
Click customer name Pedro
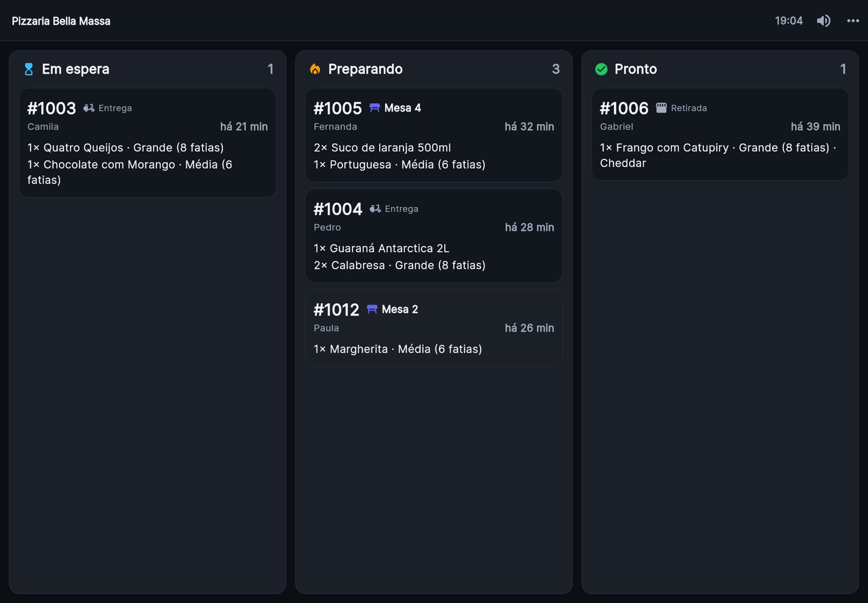(x=327, y=227)
